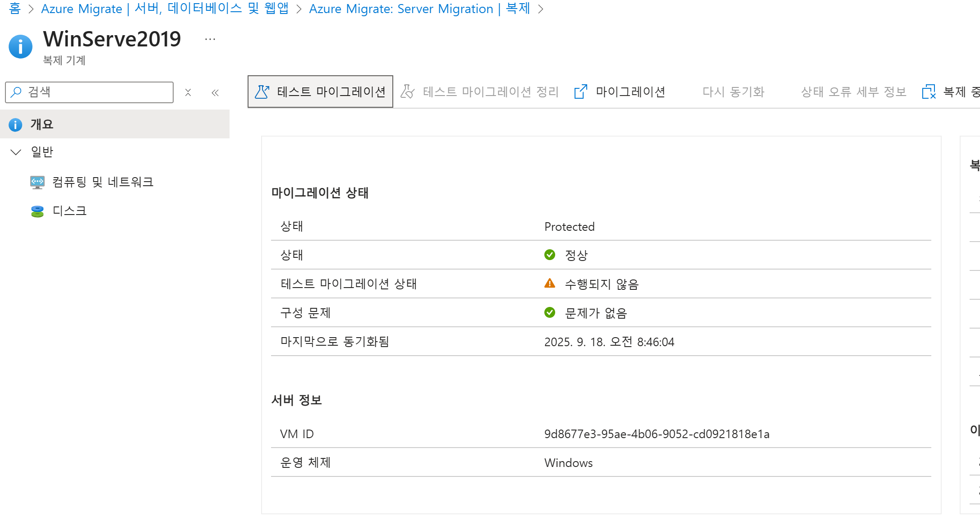This screenshot has width=980, height=517.
Task: Click the 테스트 마이그레이션 정리 label
Action: point(491,92)
